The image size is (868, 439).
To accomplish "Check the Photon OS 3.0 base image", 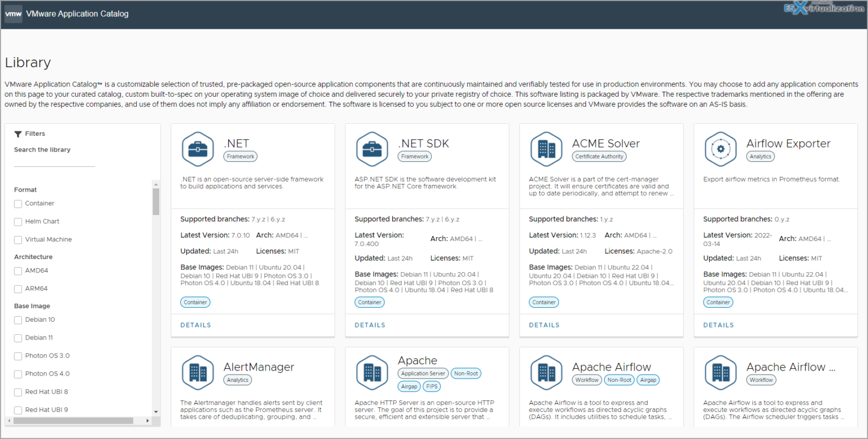I will pos(18,355).
